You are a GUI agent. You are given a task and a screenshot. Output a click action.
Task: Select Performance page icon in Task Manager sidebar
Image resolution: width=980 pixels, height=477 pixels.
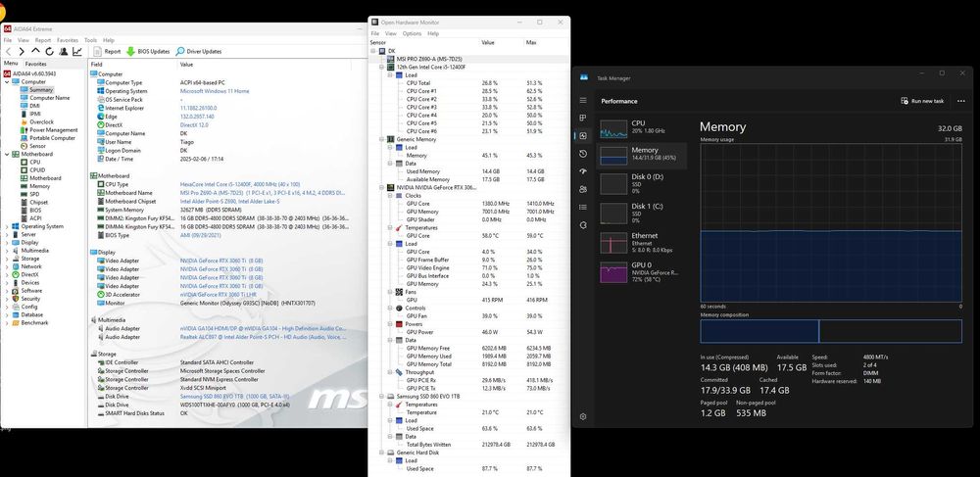click(x=583, y=136)
